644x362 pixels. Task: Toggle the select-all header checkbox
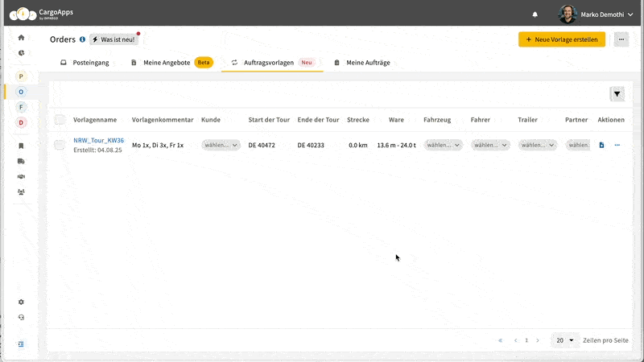click(x=60, y=119)
